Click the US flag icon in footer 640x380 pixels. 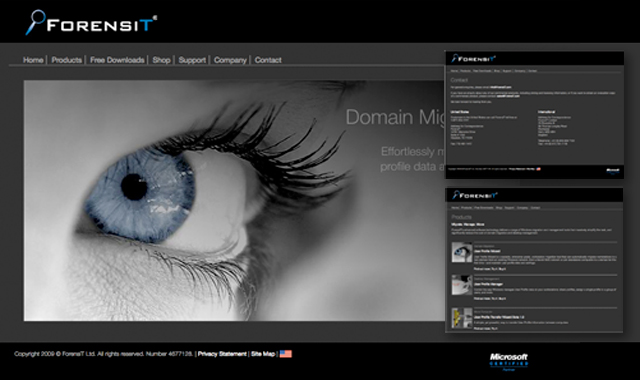(286, 354)
